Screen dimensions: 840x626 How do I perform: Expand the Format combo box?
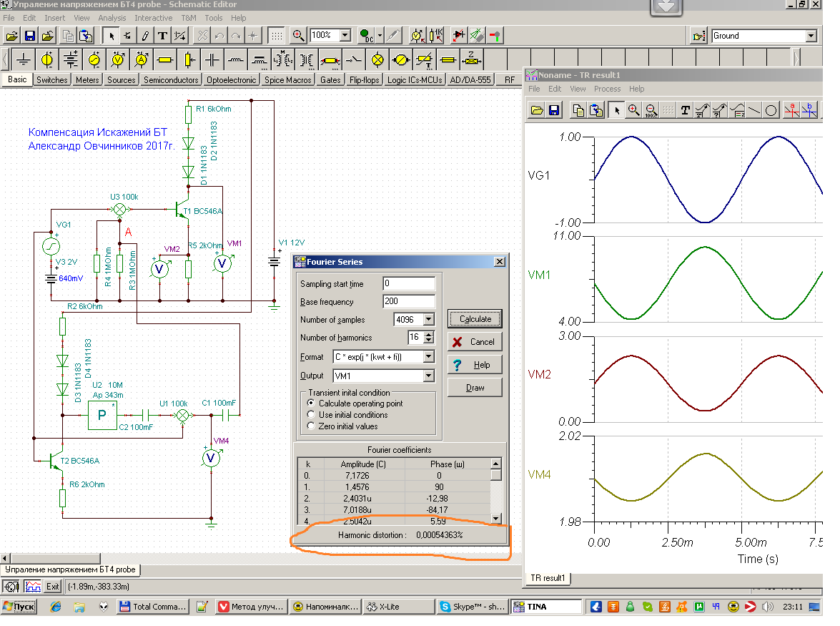pyautogui.click(x=428, y=356)
